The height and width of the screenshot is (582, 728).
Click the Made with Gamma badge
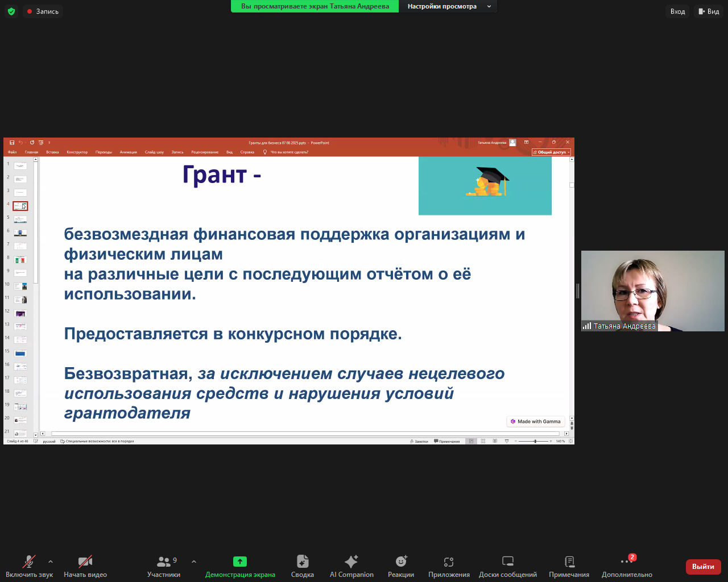[x=535, y=421]
